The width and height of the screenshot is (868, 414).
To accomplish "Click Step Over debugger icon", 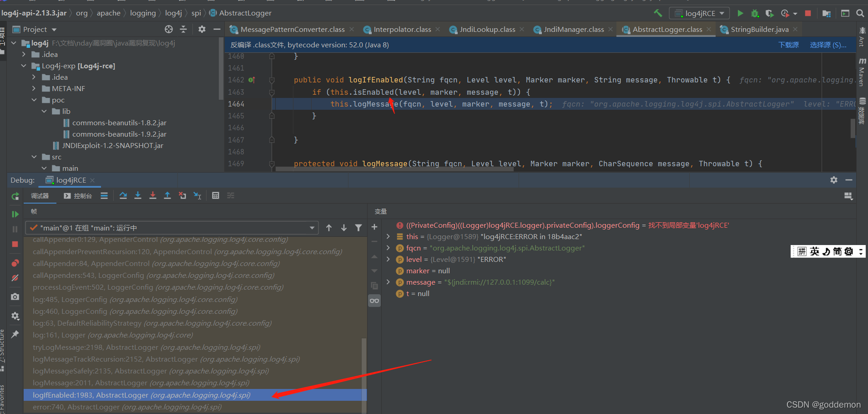I will pyautogui.click(x=123, y=195).
